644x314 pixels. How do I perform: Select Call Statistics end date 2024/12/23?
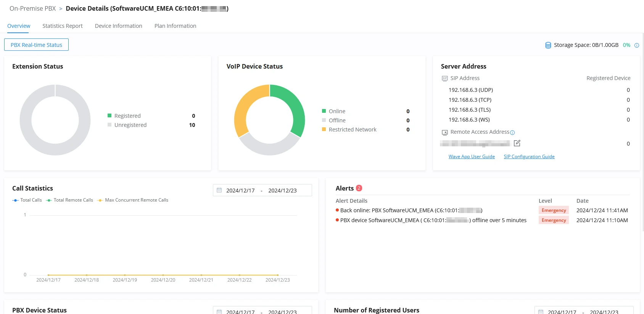coord(282,191)
